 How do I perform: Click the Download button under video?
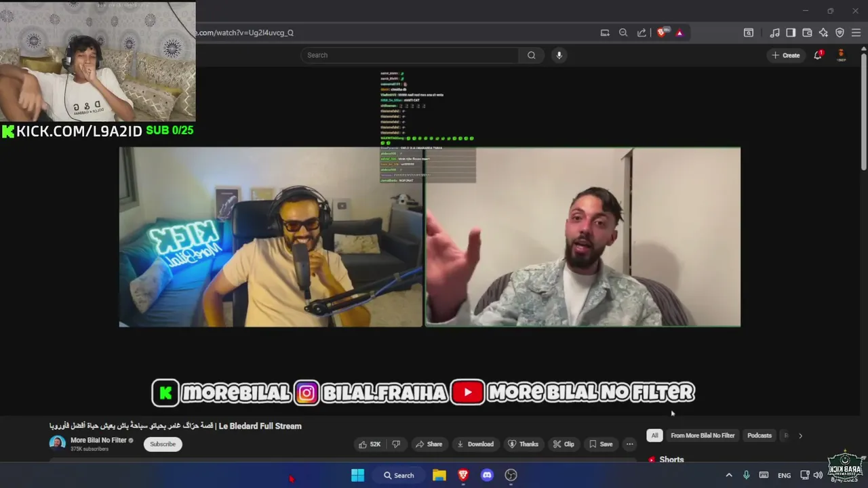click(475, 444)
